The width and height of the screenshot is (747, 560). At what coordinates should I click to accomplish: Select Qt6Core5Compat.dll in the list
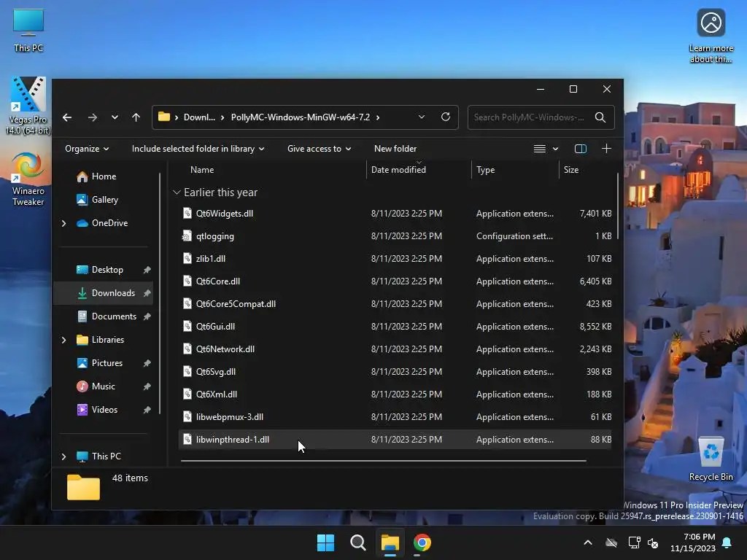tap(395, 304)
